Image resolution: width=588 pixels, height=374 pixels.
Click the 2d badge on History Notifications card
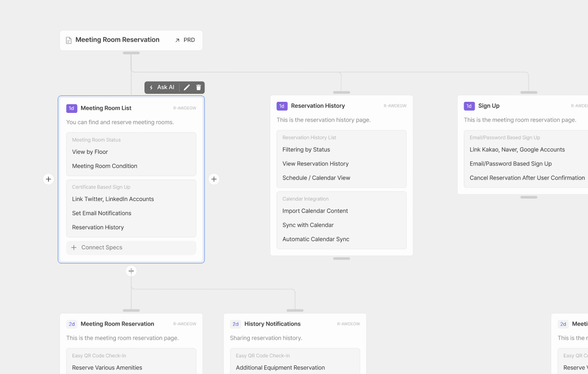pyautogui.click(x=236, y=324)
